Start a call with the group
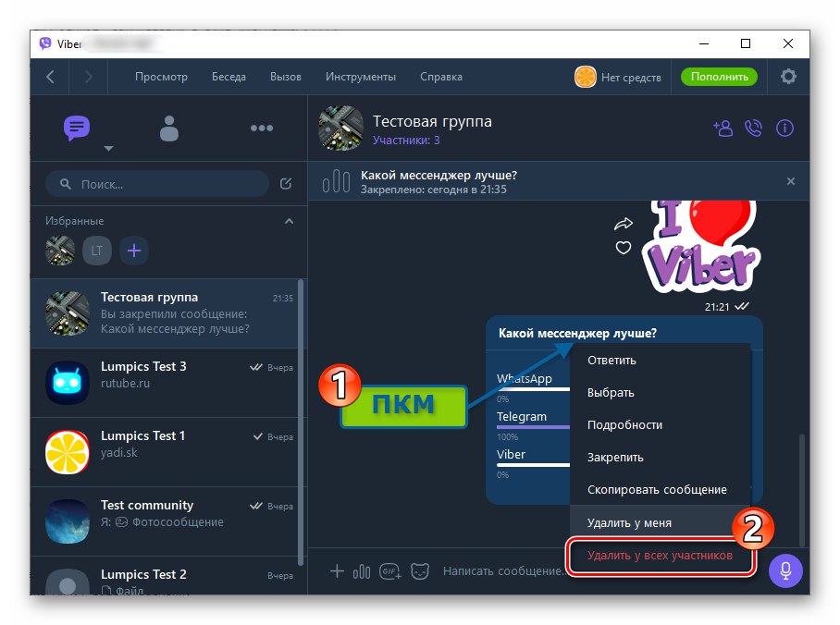 (753, 128)
